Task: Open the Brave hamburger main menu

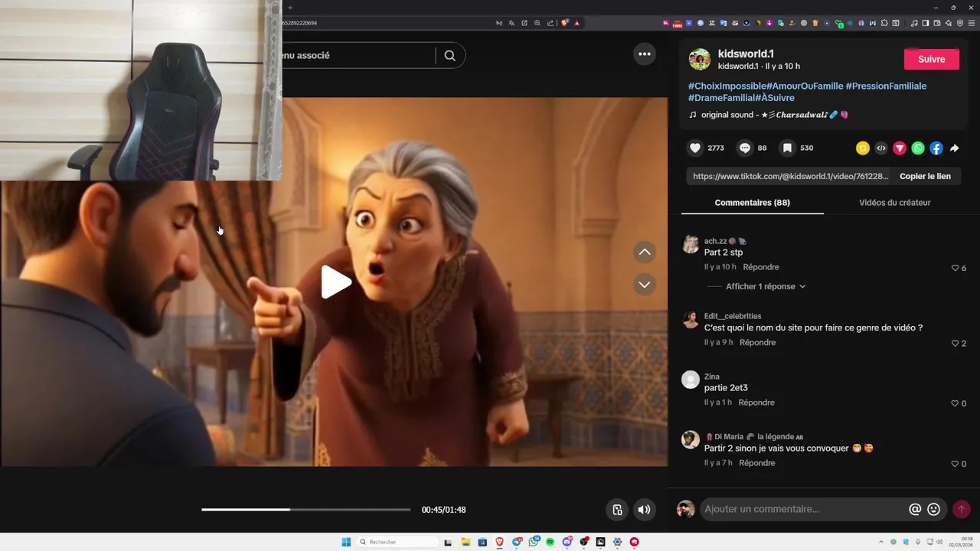Action: tap(972, 23)
